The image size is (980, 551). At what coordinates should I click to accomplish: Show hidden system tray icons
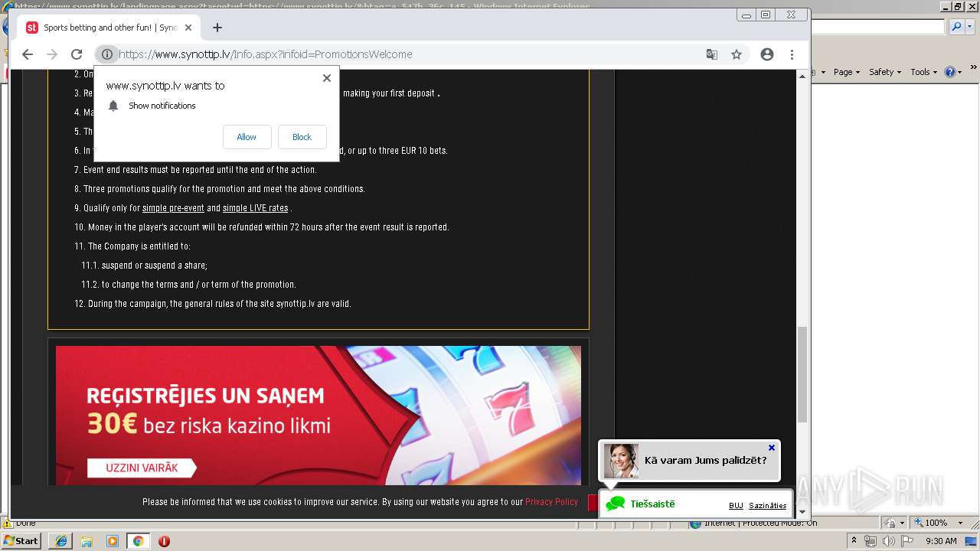[x=854, y=541]
